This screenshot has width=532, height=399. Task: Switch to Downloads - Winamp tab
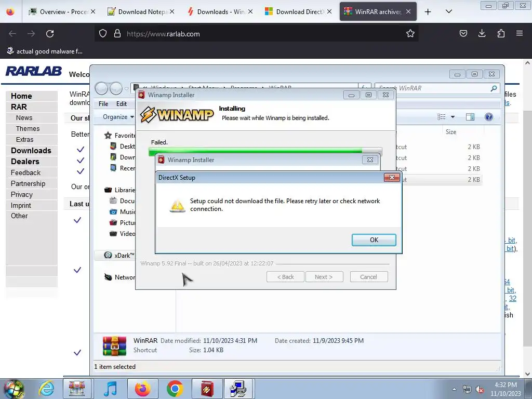221,12
